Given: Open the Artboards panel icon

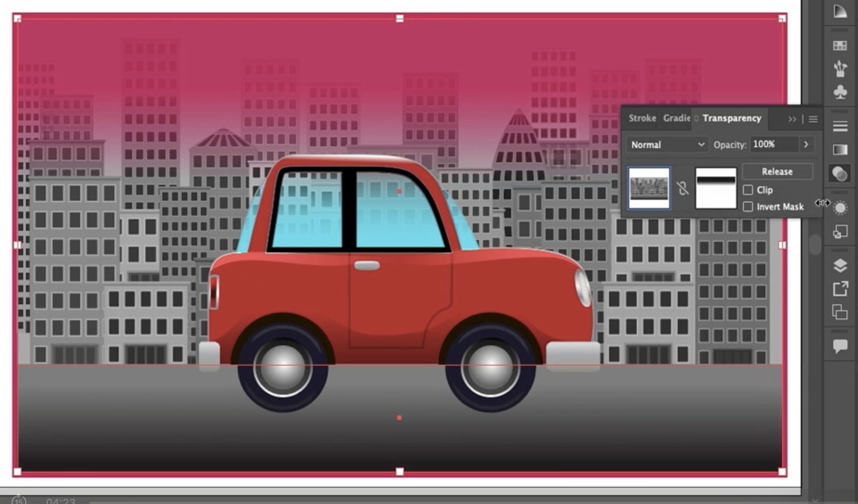Looking at the screenshot, I should point(840,312).
